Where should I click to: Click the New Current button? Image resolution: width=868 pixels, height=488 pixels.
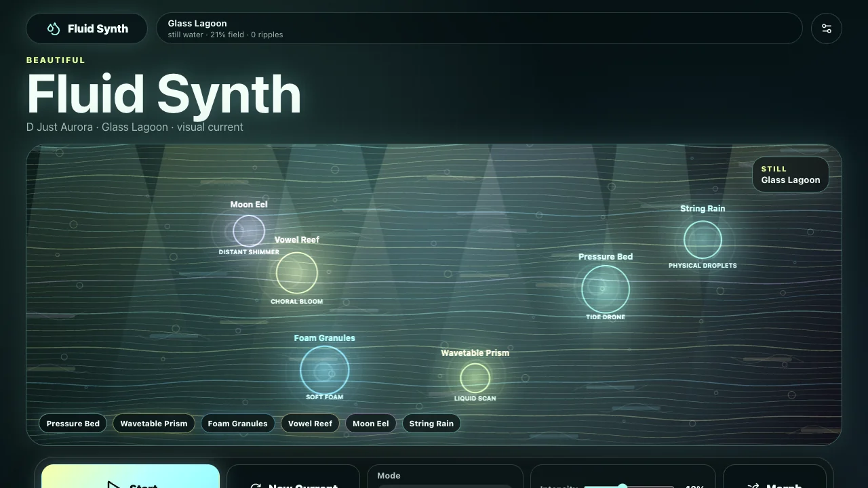(293, 476)
